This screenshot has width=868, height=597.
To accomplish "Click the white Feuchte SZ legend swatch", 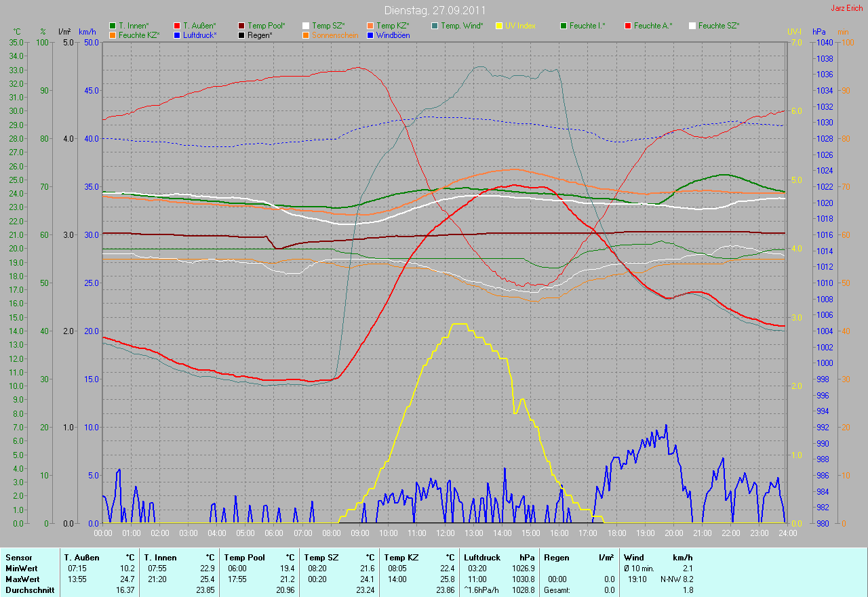I will pos(692,26).
